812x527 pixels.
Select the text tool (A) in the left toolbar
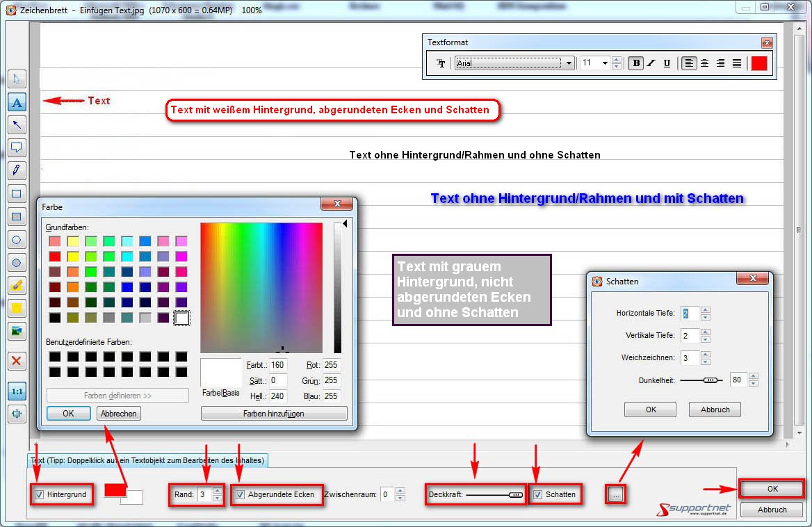pyautogui.click(x=17, y=102)
